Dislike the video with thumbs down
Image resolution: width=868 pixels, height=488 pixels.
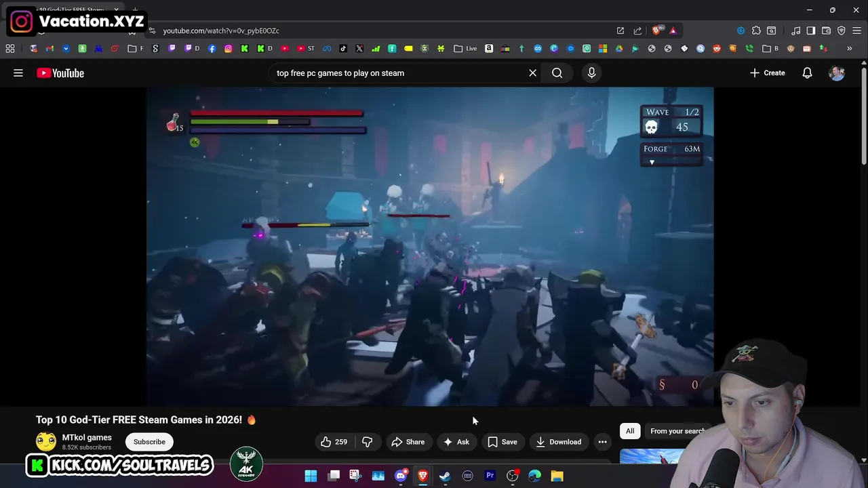[x=368, y=442]
